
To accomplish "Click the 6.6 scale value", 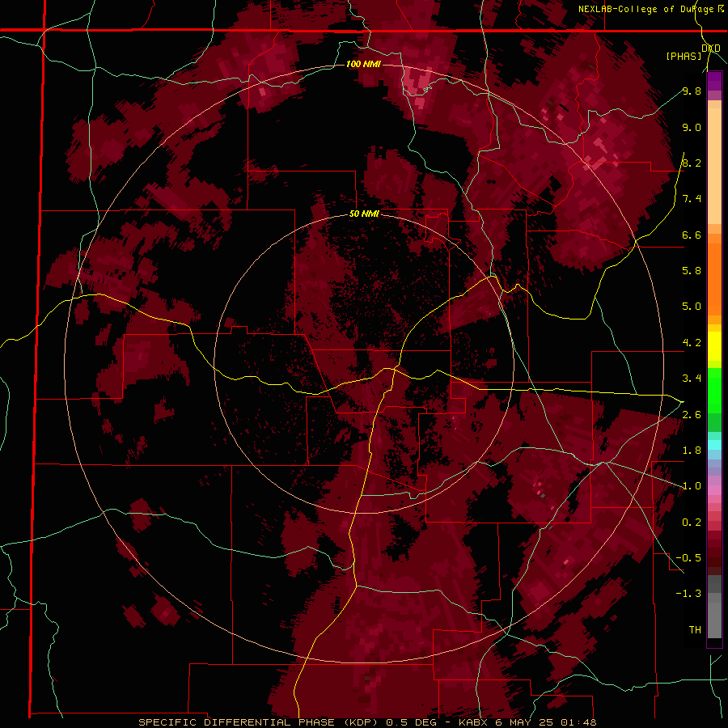I will 692,235.
